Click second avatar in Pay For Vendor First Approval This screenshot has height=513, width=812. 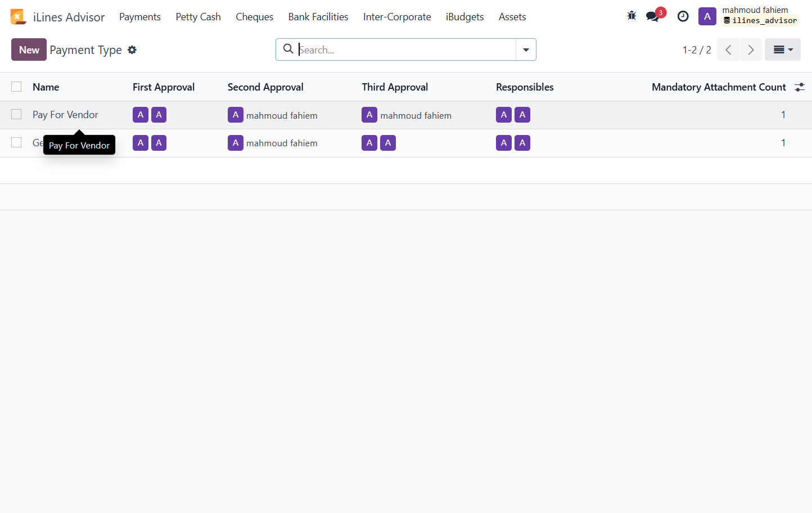point(159,115)
